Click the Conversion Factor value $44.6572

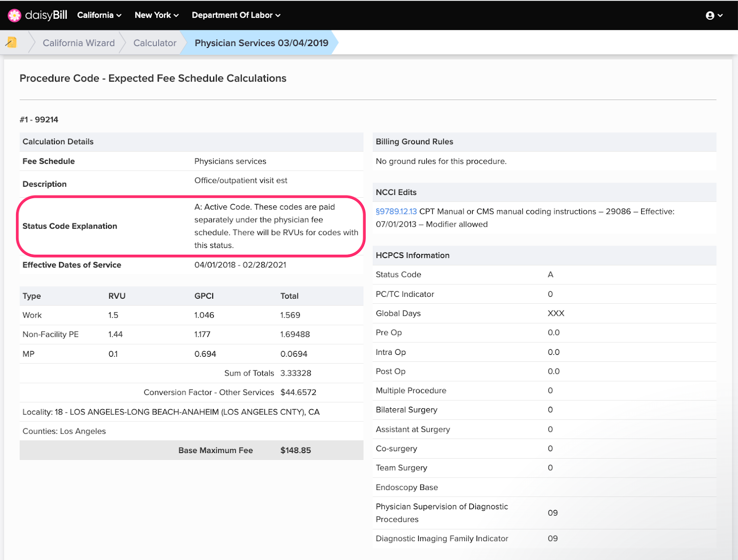pos(298,392)
